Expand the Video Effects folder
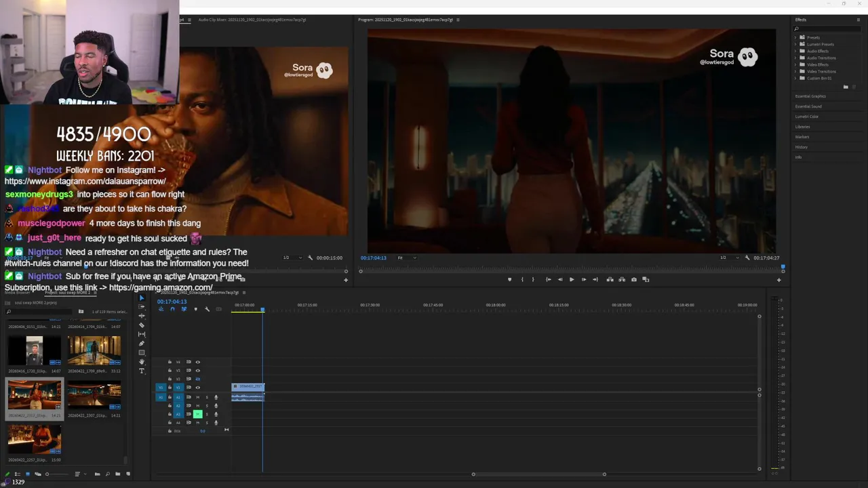 pos(796,64)
